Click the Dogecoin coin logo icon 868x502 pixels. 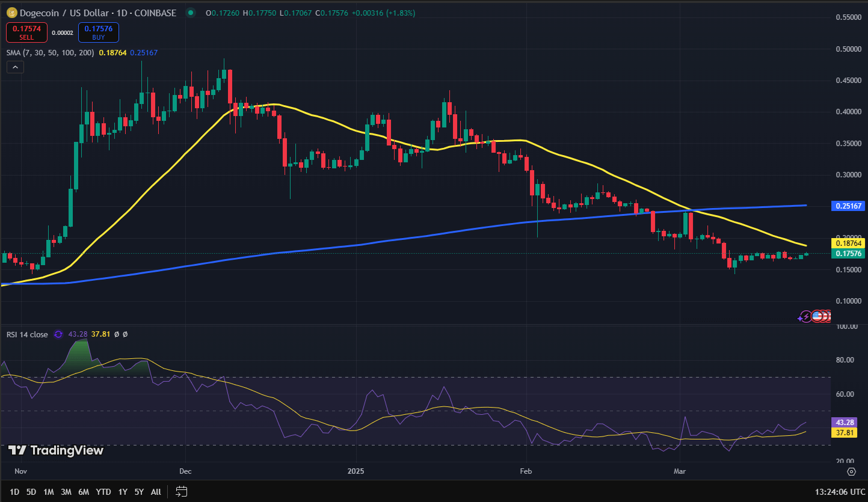11,12
